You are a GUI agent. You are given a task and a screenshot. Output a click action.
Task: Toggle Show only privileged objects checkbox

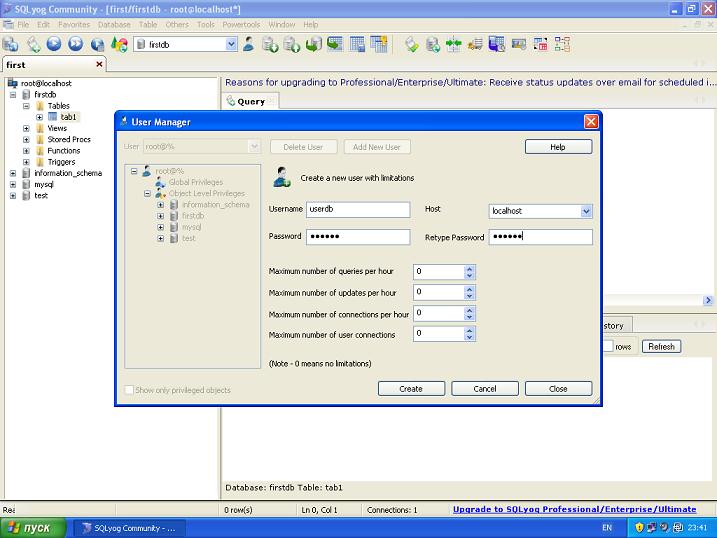pyautogui.click(x=129, y=390)
